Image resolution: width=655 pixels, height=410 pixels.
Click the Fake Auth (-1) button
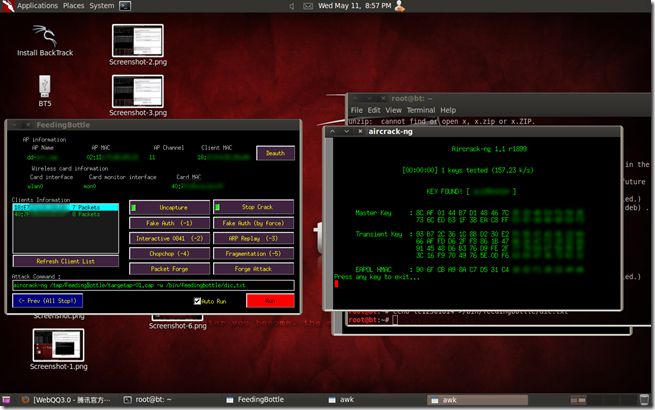pos(169,223)
